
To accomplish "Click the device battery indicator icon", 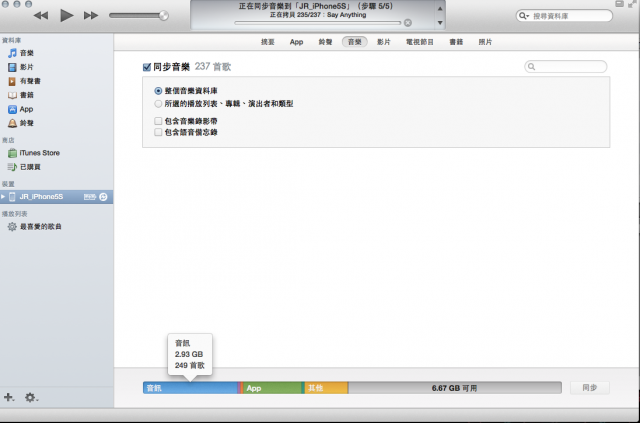I will click(x=90, y=197).
